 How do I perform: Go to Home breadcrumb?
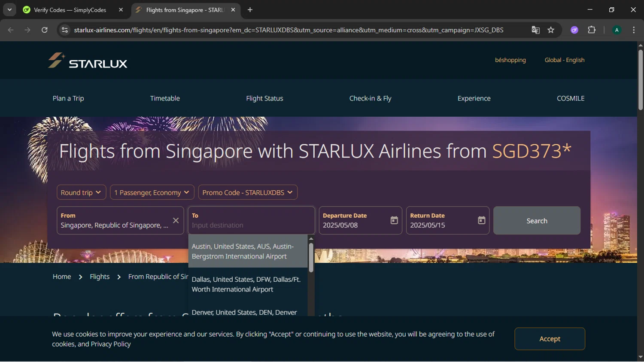62,277
